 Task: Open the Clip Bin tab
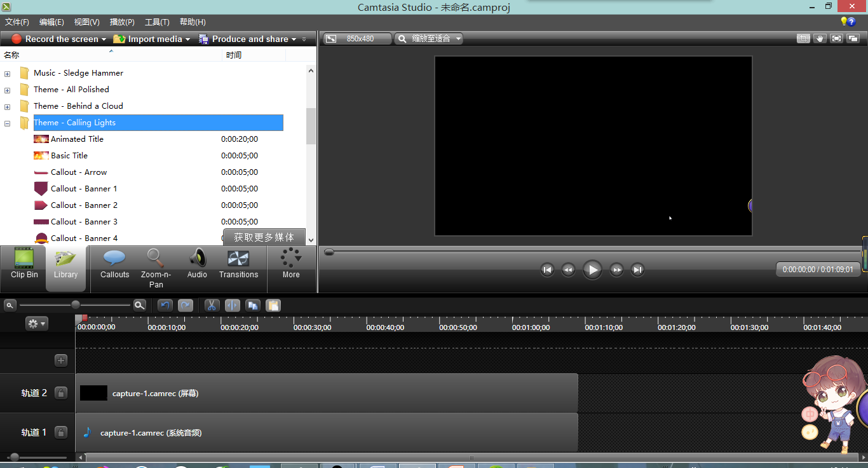(24, 264)
